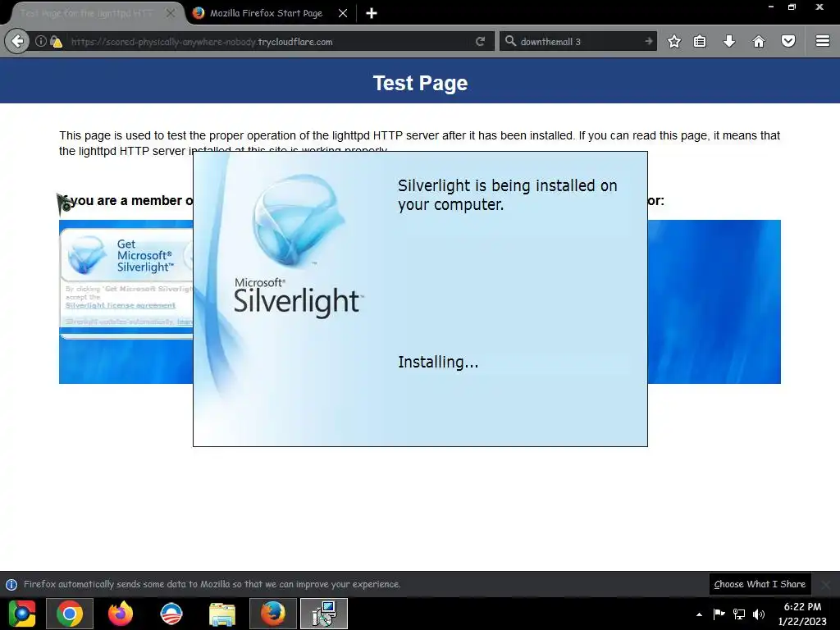
Task: Switch to Mozilla Firefox Start Page tab
Action: tap(267, 13)
